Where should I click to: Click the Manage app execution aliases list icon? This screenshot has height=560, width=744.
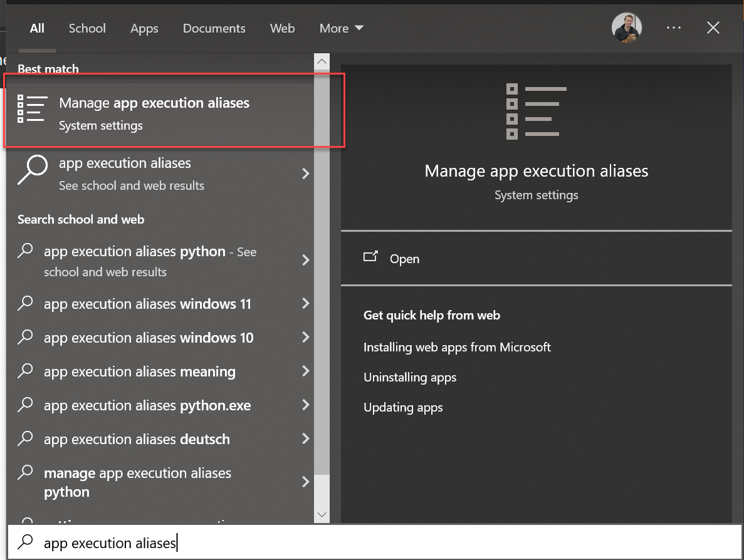32,109
